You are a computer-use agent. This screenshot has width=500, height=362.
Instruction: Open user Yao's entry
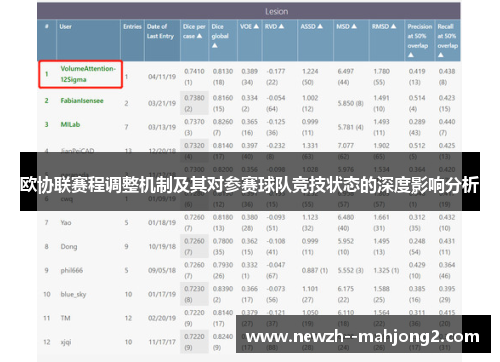tap(66, 223)
